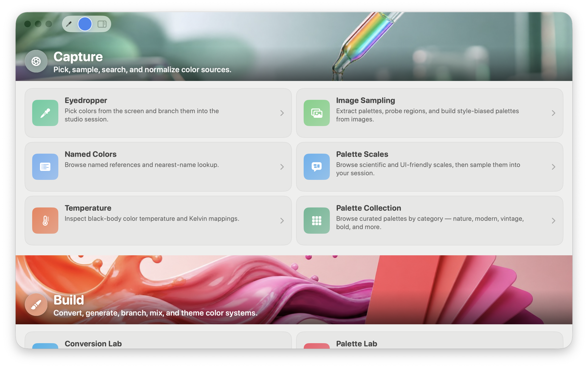Expand the Image Sampling card chevron

click(x=553, y=113)
